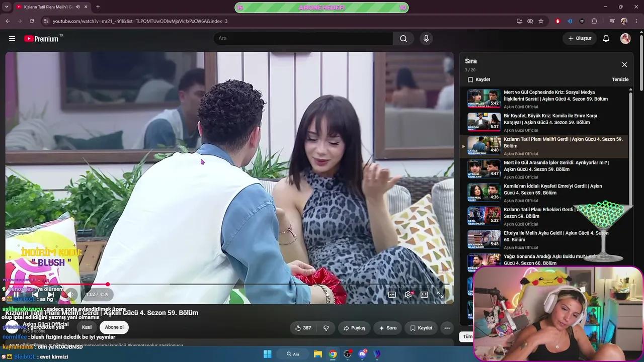Open Windows taskbar Ara search

(x=293, y=354)
